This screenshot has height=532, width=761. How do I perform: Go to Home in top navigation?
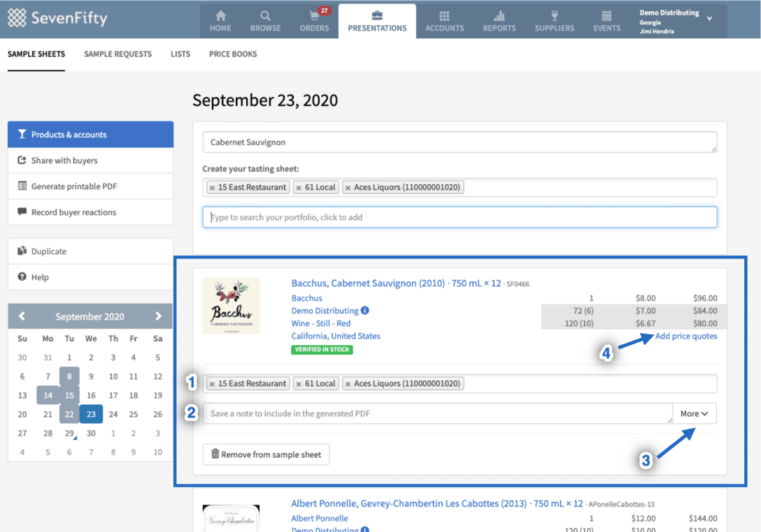click(x=220, y=21)
